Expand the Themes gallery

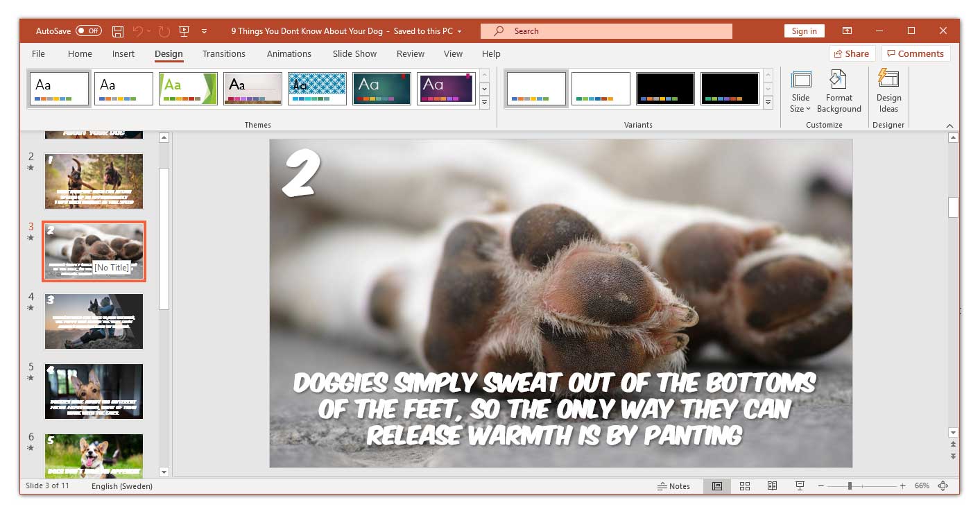click(484, 101)
